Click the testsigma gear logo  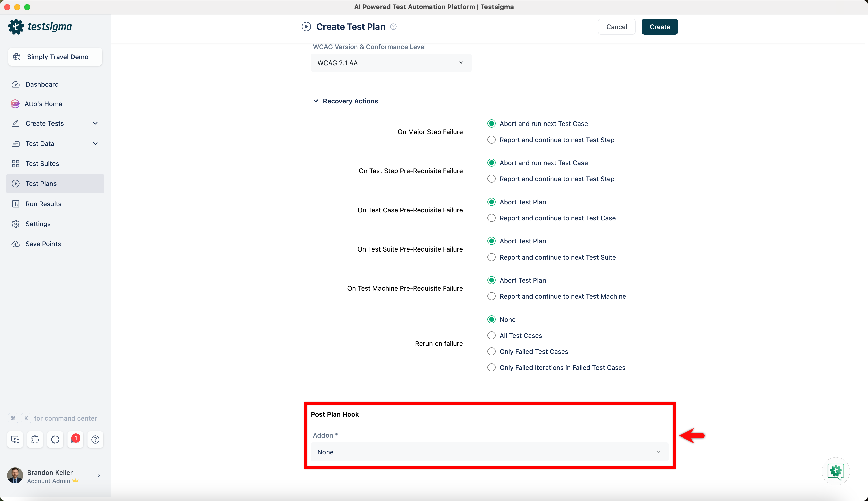(x=16, y=27)
